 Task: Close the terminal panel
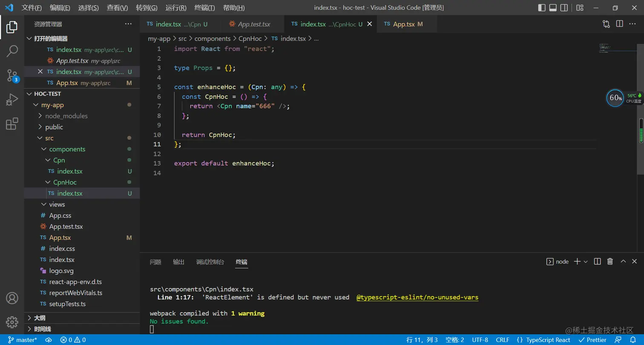point(635,261)
